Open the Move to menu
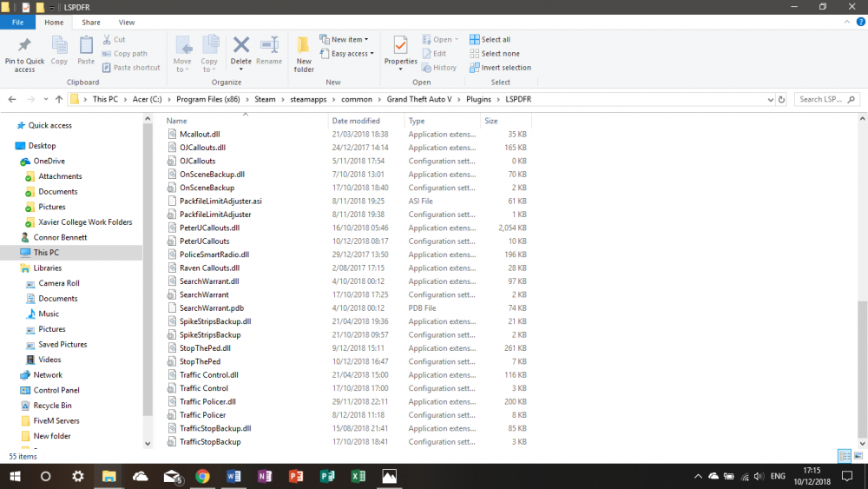868x489 pixels. pos(182,54)
